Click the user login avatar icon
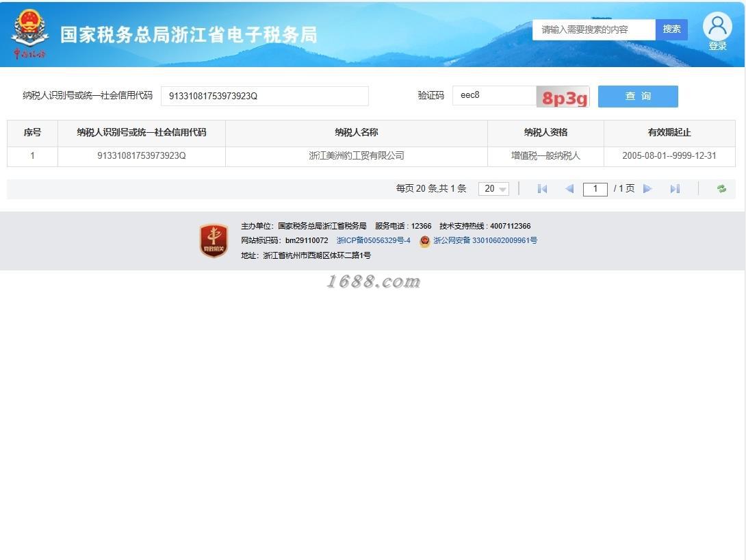The image size is (746, 560). click(x=717, y=26)
